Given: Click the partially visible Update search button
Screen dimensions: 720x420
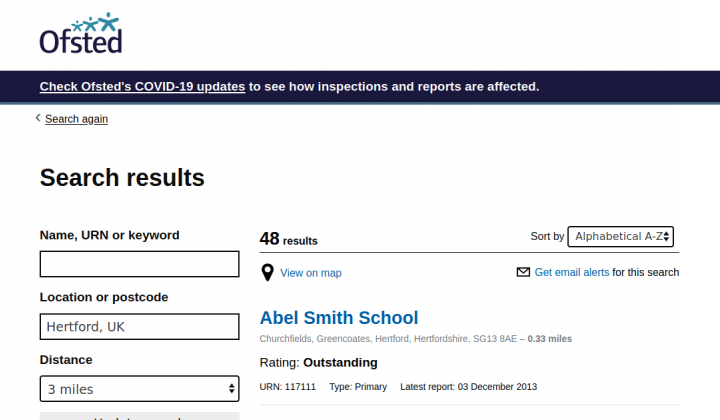Looking at the screenshot, I should pyautogui.click(x=140, y=416).
